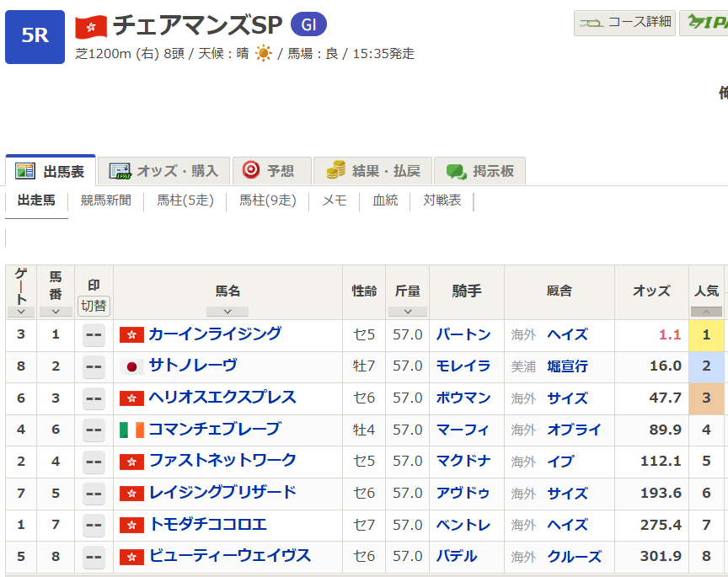Open mark selector for カーインライジング
This screenshot has width=728, height=577.
click(94, 334)
